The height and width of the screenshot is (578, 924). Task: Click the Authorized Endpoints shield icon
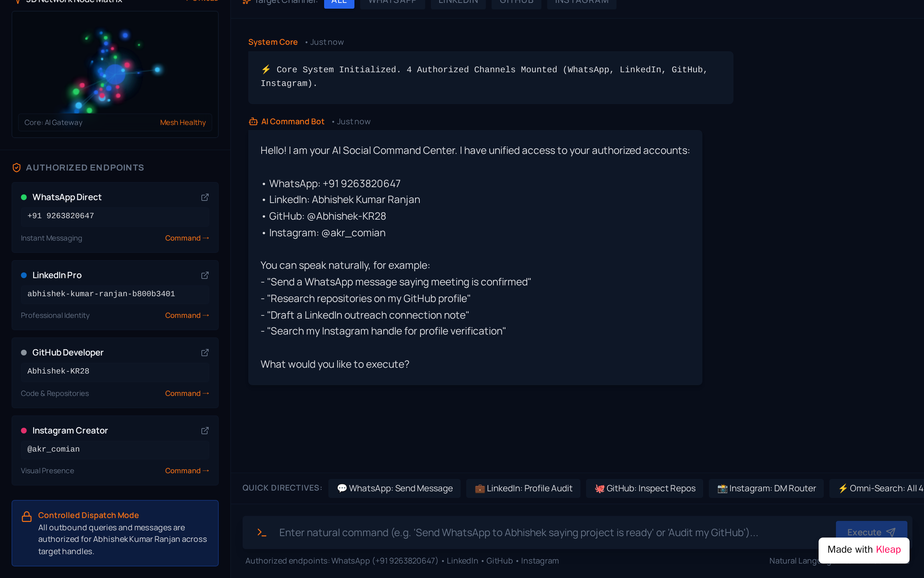coord(16,167)
